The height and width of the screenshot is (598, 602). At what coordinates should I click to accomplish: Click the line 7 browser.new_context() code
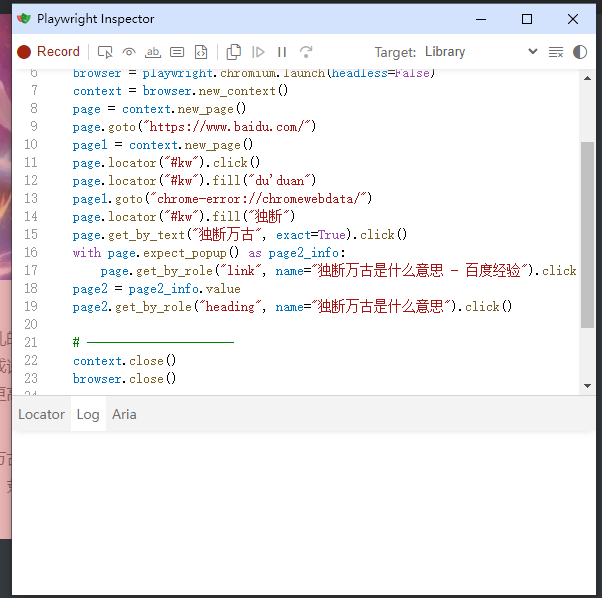180,91
